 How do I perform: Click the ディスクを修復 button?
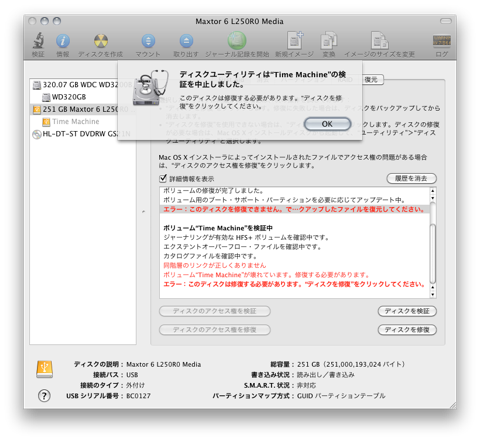pos(407,330)
